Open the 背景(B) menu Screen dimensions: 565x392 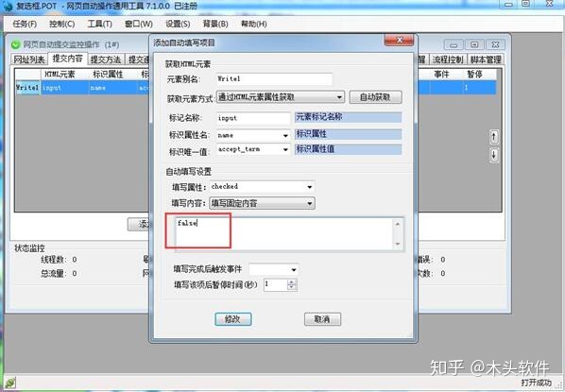[x=215, y=25]
